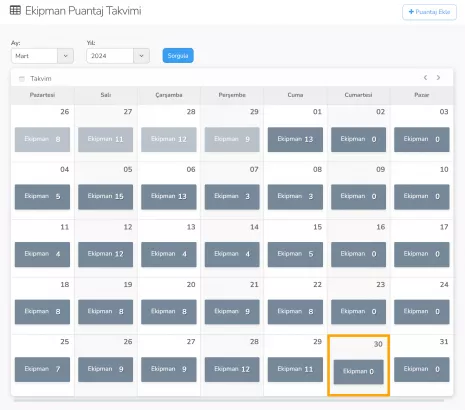Open Ekipman 3 entry on day 07
This screenshot has width=465, height=410.
(x=232, y=197)
